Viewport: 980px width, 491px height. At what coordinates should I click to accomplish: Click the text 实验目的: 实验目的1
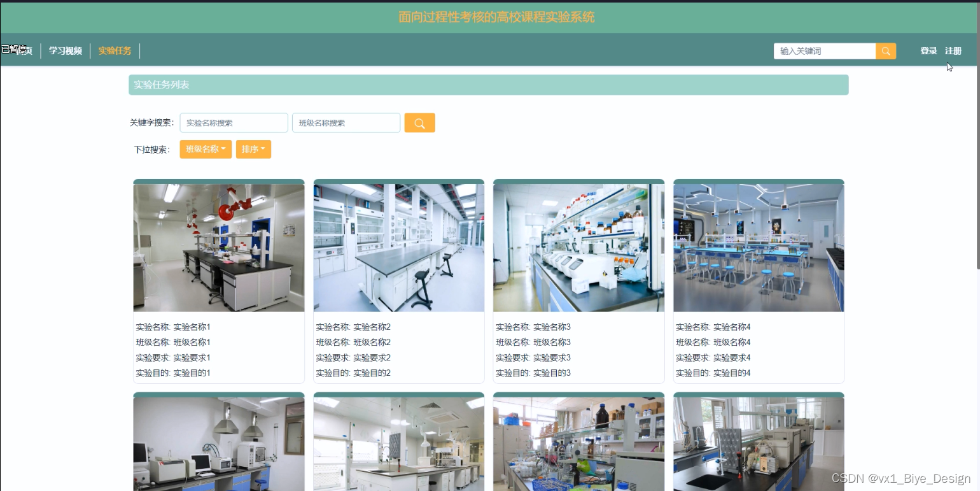coord(173,373)
